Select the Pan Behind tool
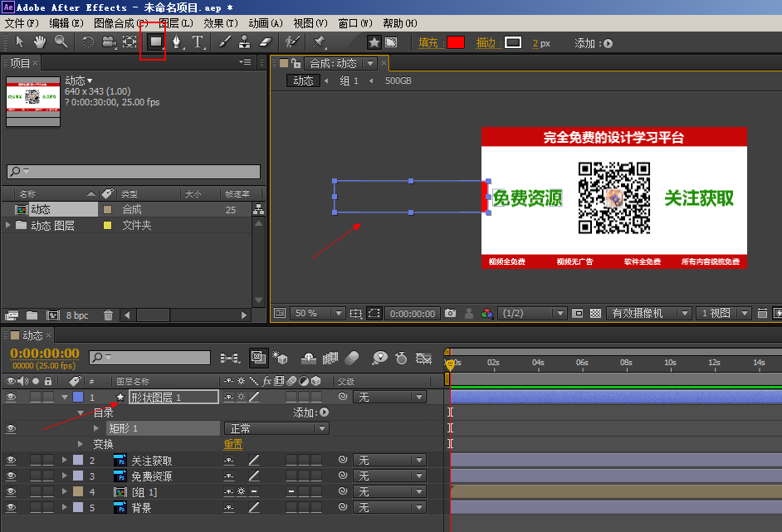The width and height of the screenshot is (782, 532). pyautogui.click(x=130, y=41)
